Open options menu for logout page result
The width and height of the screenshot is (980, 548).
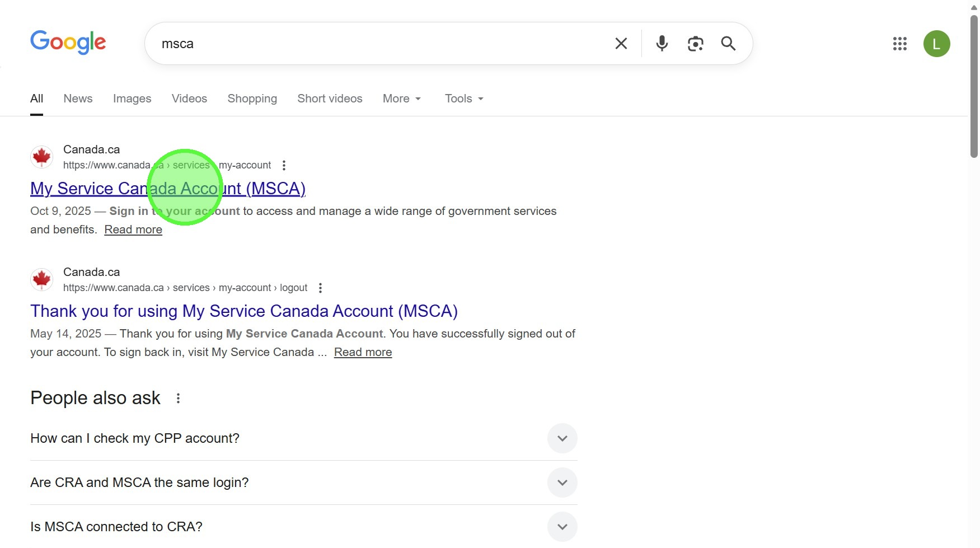click(x=320, y=288)
